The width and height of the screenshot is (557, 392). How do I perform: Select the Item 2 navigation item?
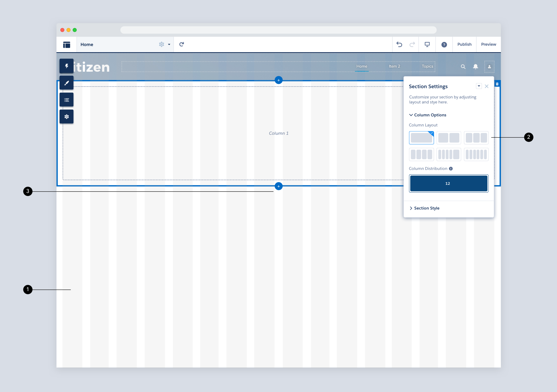(x=394, y=66)
